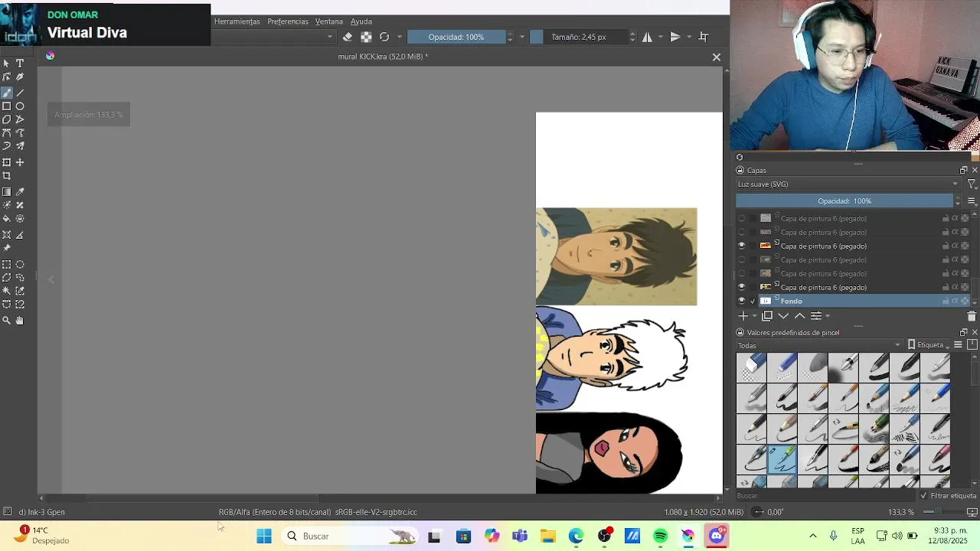Select the Polygon tool
This screenshot has height=551, width=980.
click(x=7, y=119)
